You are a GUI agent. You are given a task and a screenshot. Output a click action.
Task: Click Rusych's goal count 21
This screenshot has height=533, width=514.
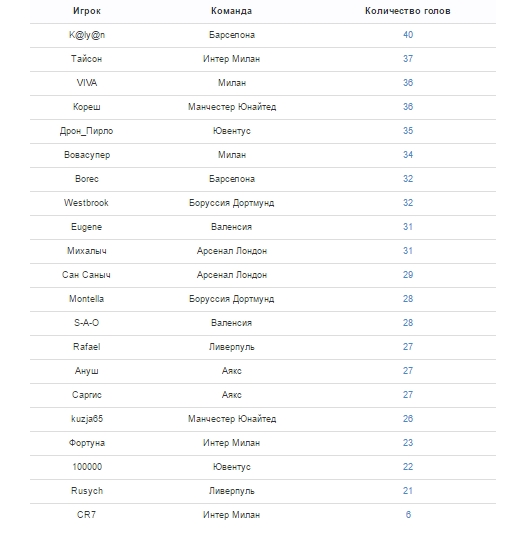pos(408,491)
